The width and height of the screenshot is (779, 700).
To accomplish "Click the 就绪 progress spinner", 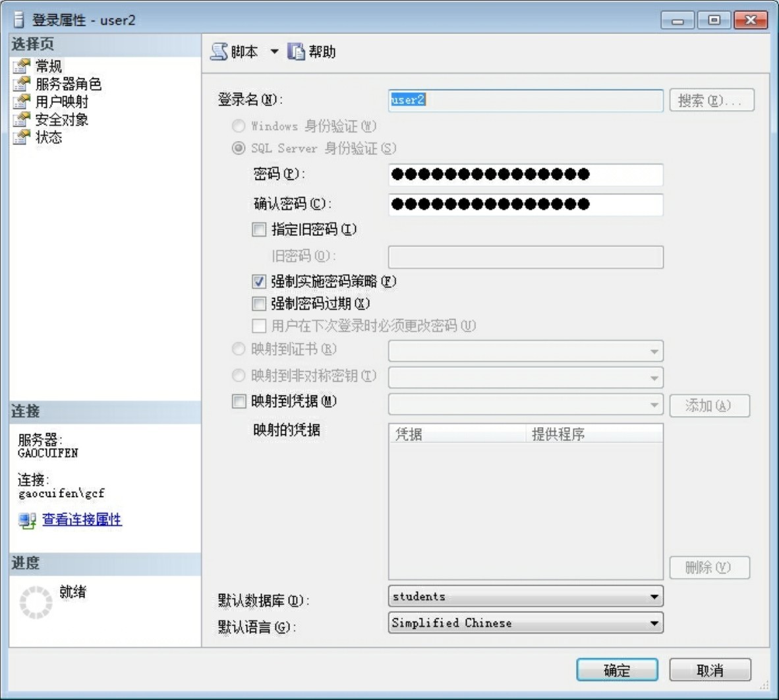I will pyautogui.click(x=36, y=602).
